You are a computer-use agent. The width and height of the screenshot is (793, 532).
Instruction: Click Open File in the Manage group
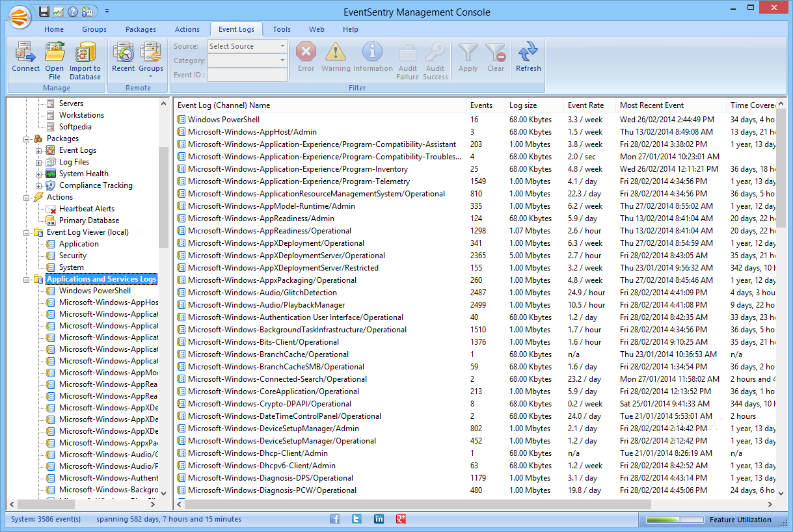(x=55, y=60)
